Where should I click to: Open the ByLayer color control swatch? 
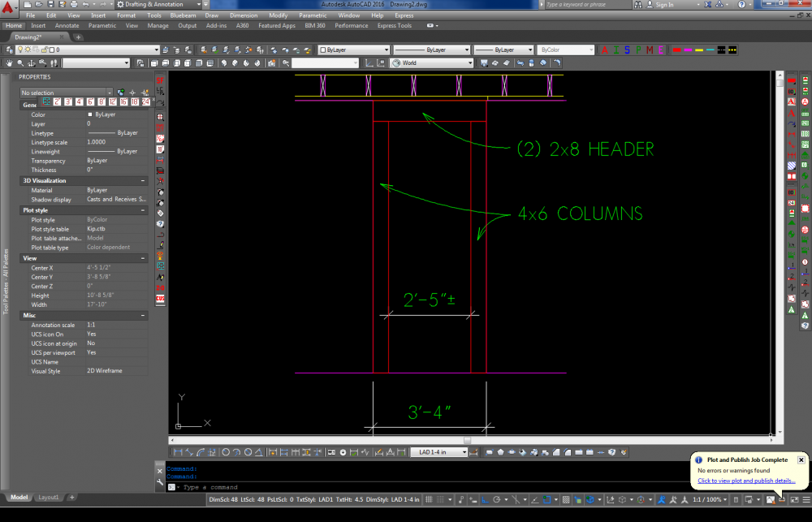[353, 50]
